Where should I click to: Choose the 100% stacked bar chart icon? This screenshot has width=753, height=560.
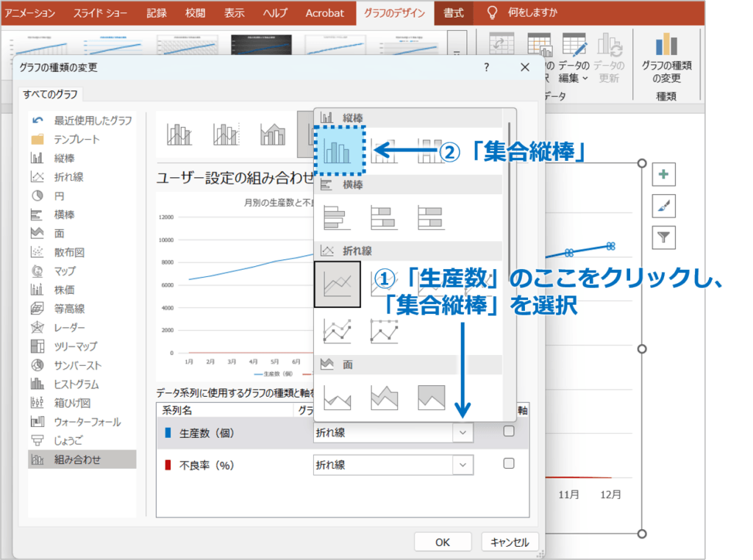(431, 218)
